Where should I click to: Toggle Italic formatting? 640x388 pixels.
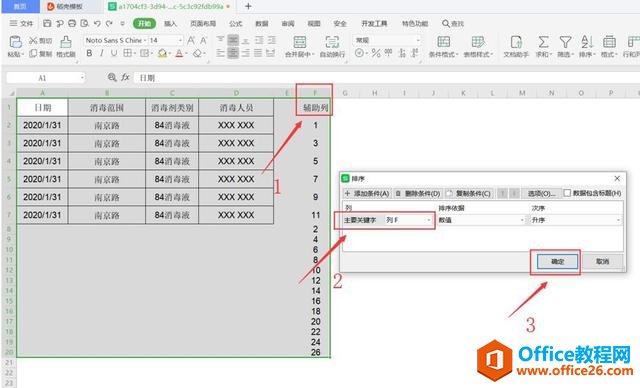102,53
